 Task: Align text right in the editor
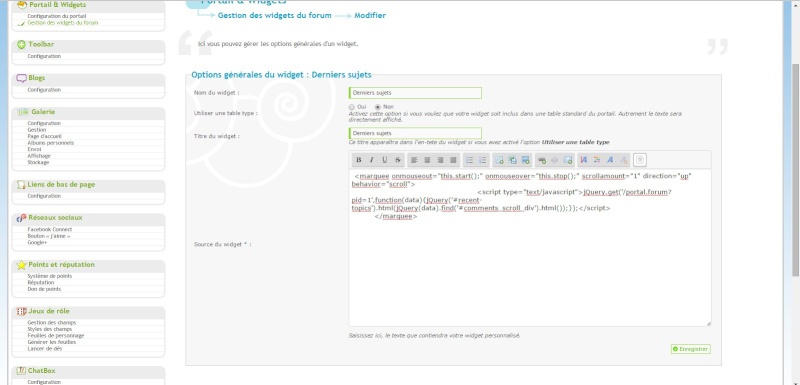pos(440,160)
